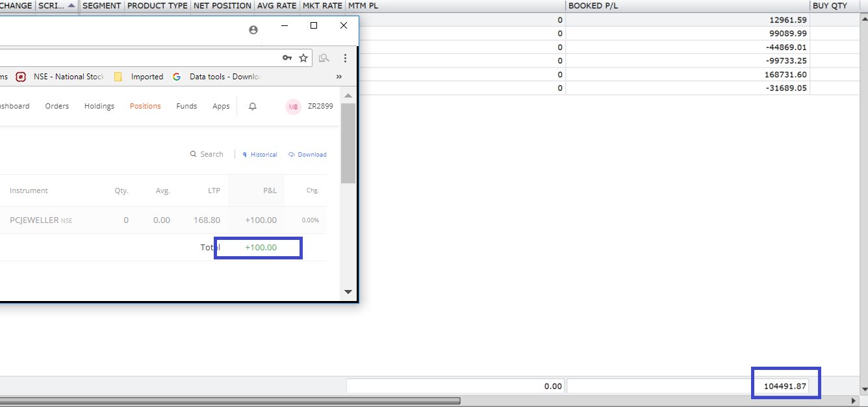
Task: Select booked P/L cell 99089.99
Action: pyautogui.click(x=688, y=33)
